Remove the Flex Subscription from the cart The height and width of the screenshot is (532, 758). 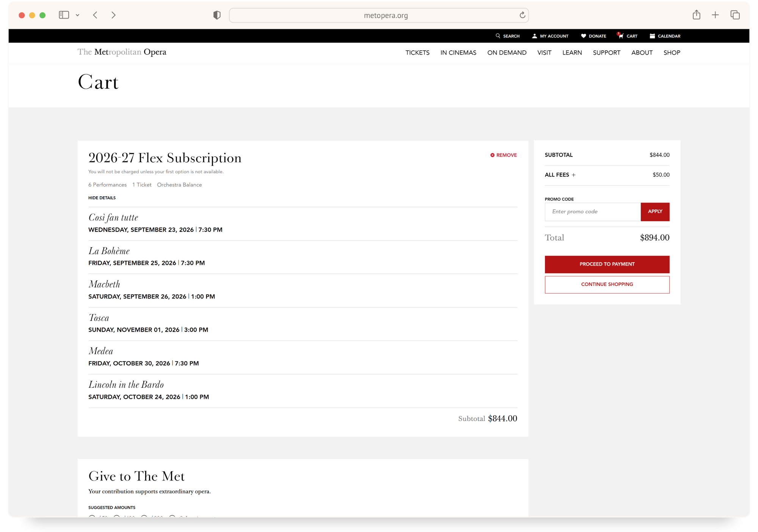coord(504,155)
